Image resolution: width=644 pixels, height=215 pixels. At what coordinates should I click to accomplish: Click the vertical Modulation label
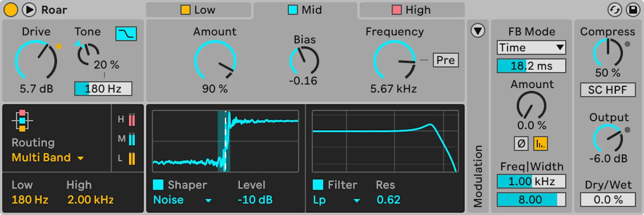[x=478, y=176]
